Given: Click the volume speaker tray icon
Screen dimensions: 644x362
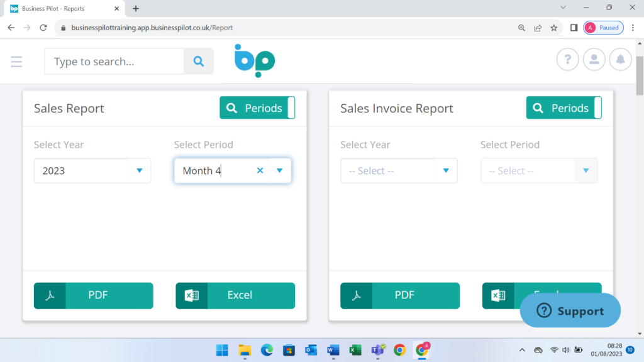Looking at the screenshot, I should click(x=566, y=350).
